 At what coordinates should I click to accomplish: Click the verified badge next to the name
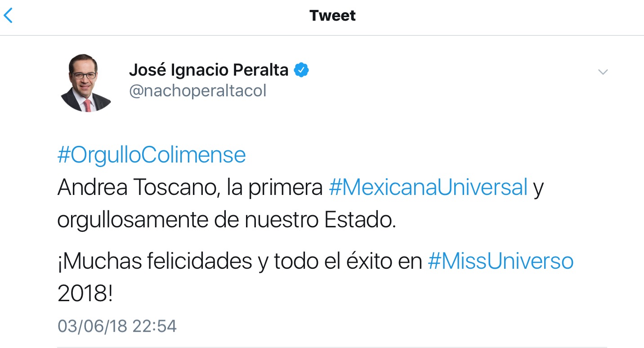tap(301, 69)
